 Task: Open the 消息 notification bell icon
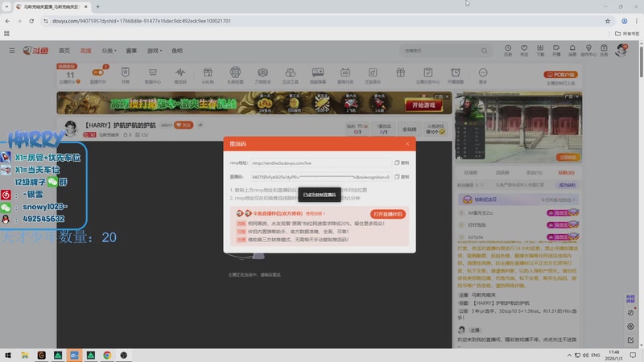pos(572,50)
